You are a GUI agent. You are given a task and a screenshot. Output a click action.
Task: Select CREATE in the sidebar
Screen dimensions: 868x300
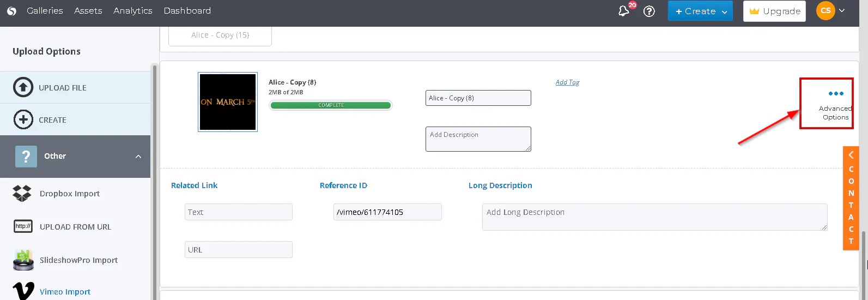tap(75, 119)
